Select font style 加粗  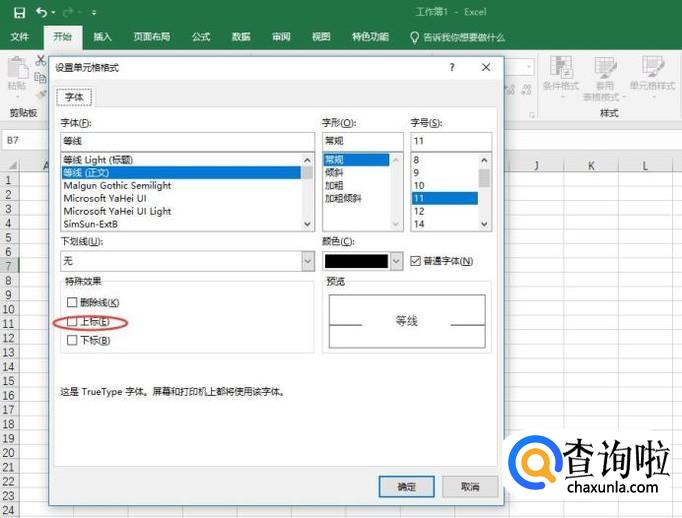click(x=356, y=185)
